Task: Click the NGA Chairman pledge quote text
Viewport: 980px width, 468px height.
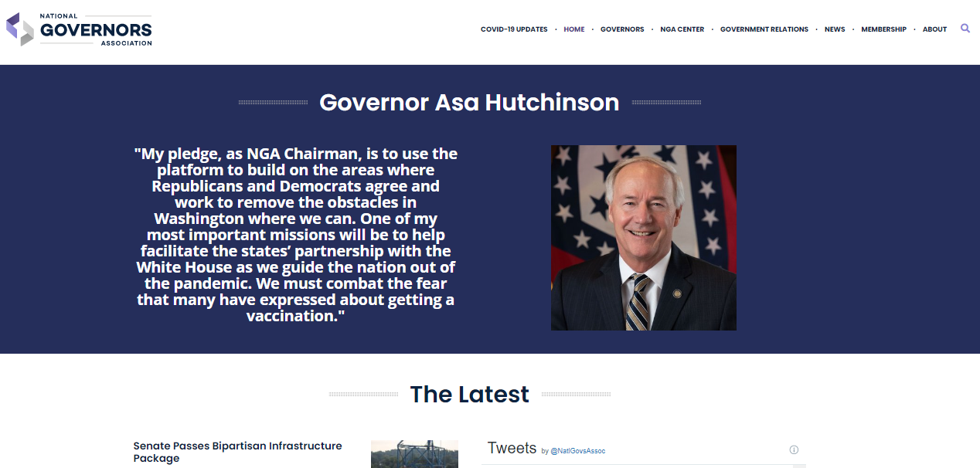Action: 296,235
